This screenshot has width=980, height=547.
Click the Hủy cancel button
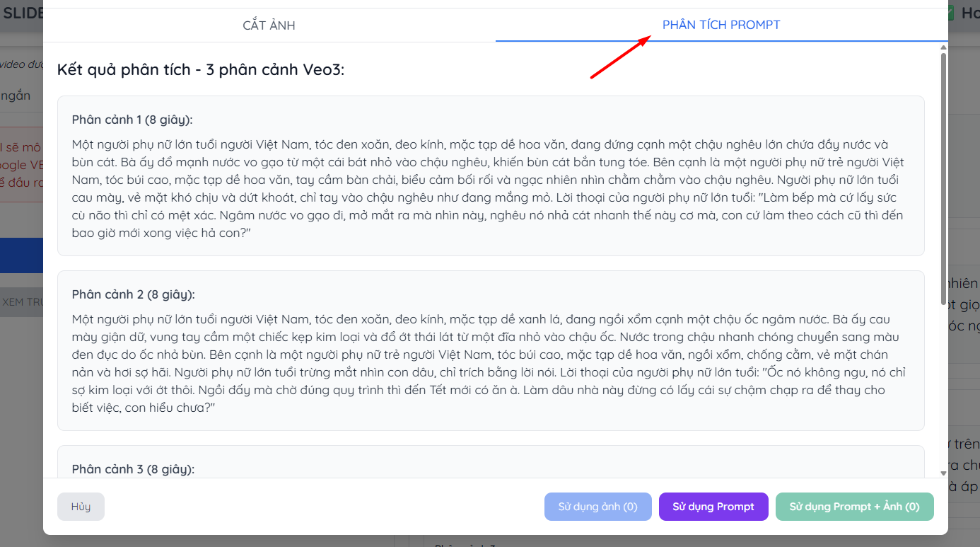pos(81,507)
